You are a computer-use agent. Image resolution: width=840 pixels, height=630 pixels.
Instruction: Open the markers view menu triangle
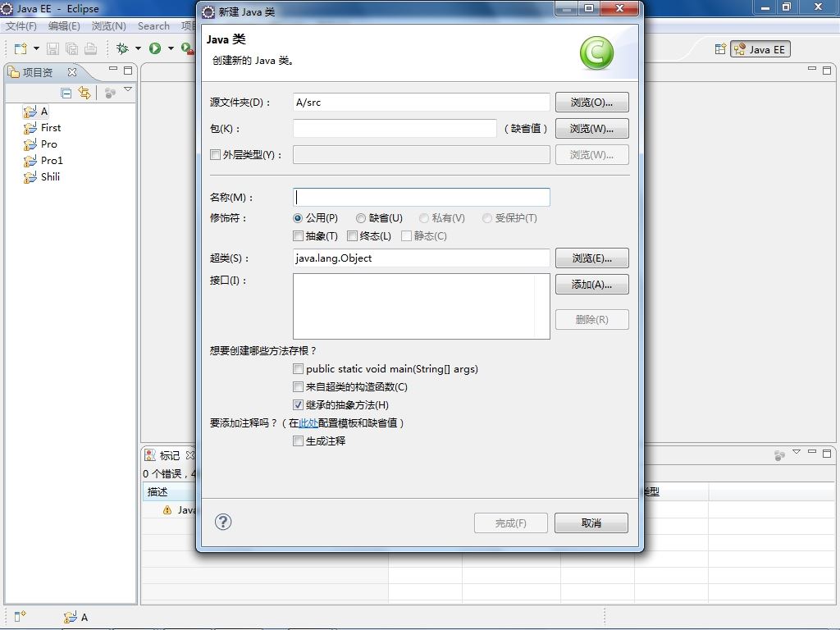click(x=797, y=452)
